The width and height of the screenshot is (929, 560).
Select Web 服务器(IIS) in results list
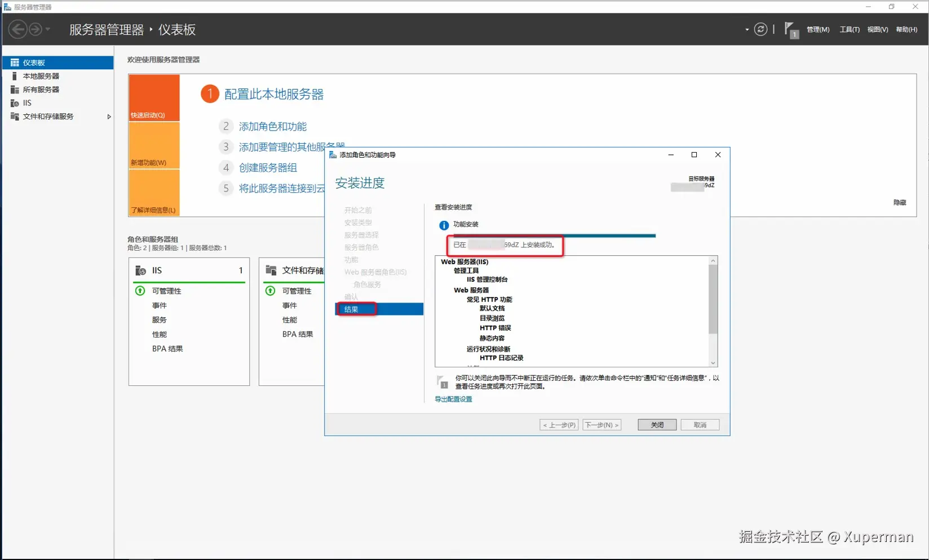465,262
